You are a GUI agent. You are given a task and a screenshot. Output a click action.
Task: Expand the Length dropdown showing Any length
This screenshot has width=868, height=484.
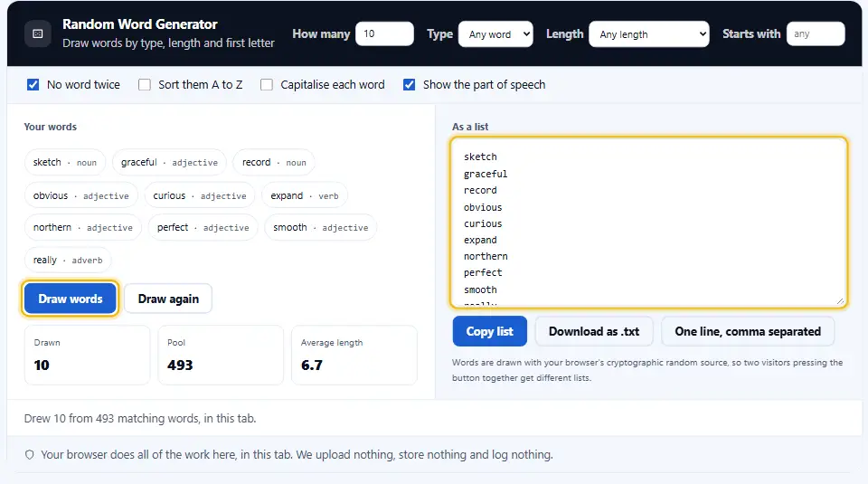point(649,34)
